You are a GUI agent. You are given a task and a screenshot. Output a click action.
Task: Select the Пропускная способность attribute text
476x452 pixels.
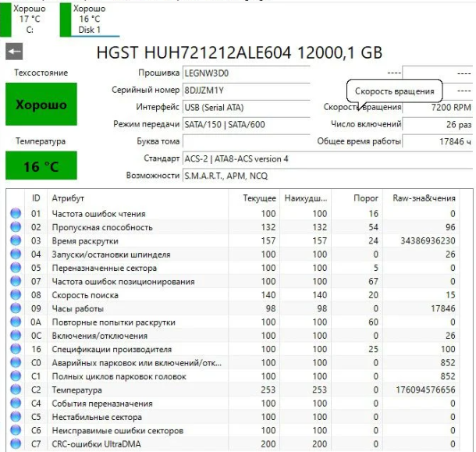(102, 227)
